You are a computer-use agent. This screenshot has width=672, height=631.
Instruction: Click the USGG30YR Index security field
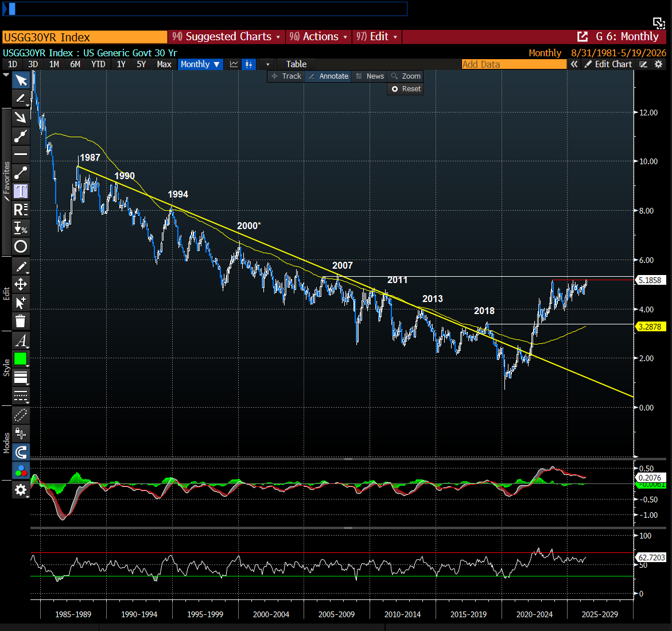85,37
